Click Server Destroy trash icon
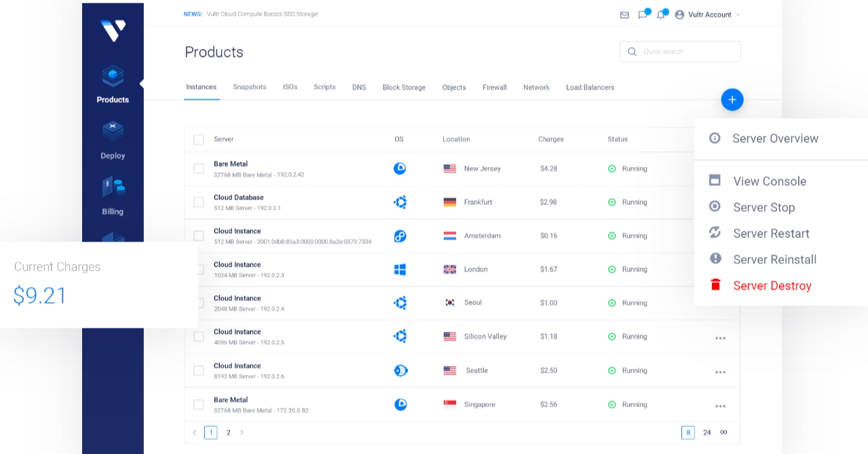The image size is (868, 454). point(715,284)
